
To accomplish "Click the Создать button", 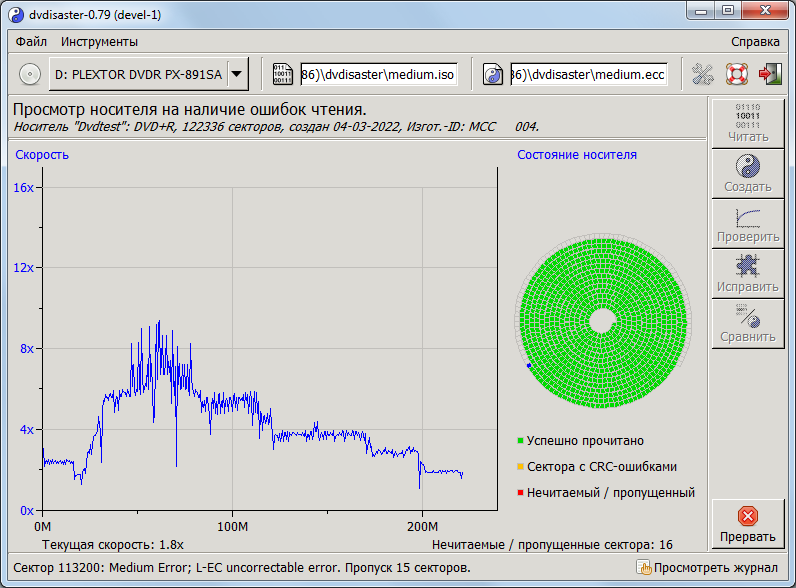I will point(748,173).
